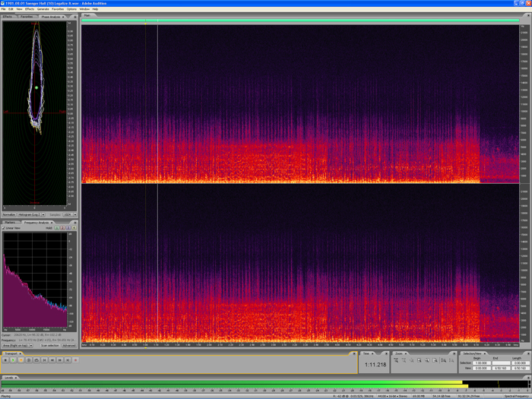532x399 pixels.
Task: Click the red Record button
Action: 76,360
